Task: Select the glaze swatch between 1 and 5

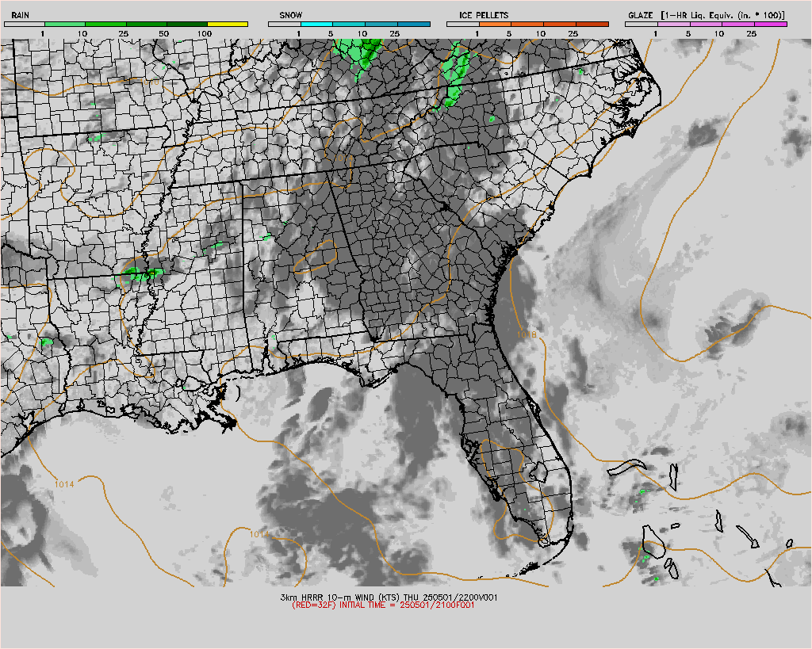Action: [x=674, y=24]
